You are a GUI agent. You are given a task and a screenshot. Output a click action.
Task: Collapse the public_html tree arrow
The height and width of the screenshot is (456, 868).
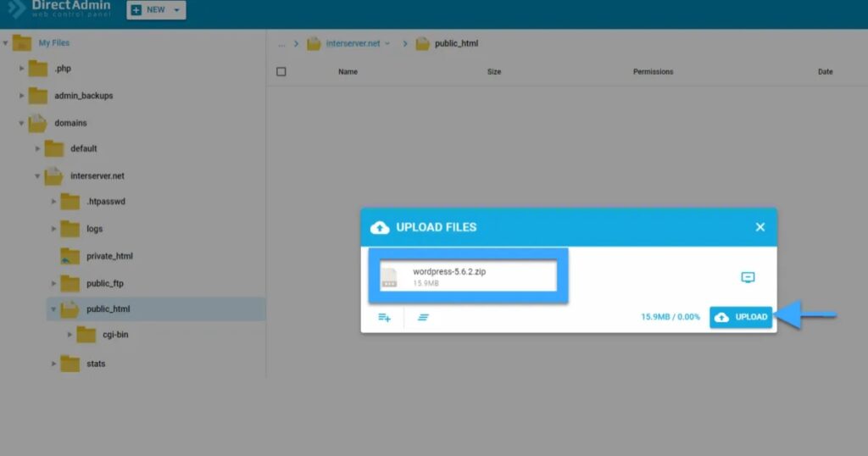coord(53,309)
